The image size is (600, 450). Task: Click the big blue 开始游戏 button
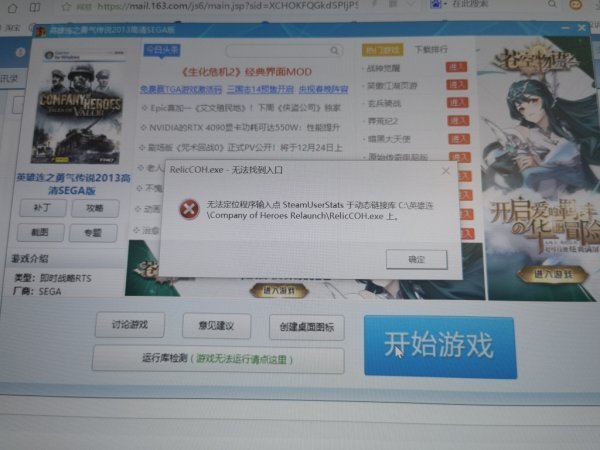[440, 346]
